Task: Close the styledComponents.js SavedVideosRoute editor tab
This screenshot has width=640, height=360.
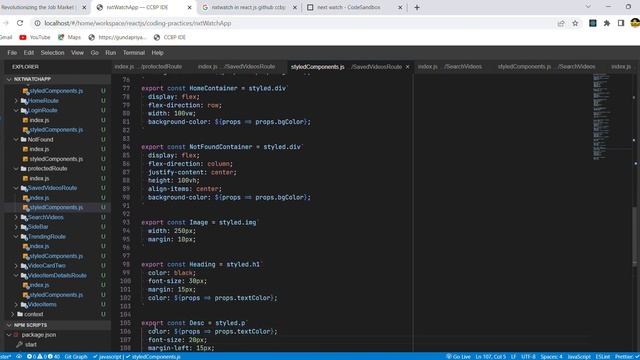Action: point(407,67)
